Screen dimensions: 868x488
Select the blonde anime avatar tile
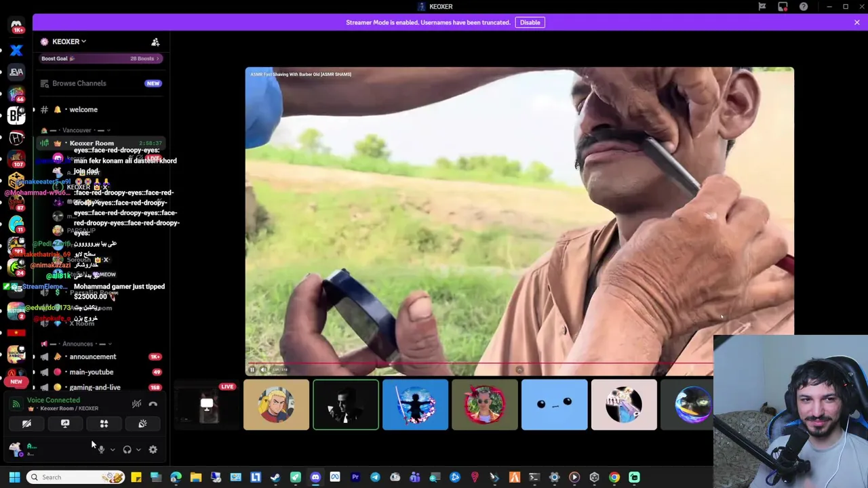(276, 405)
